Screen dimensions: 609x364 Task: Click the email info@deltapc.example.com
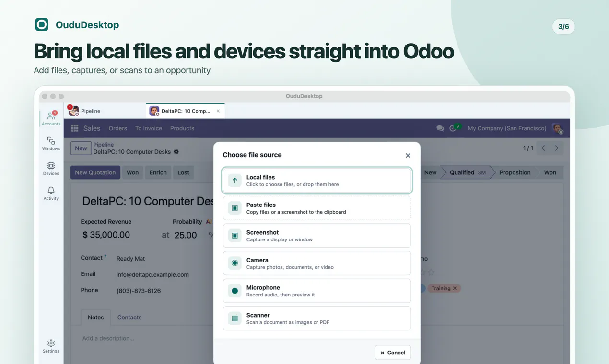(152, 275)
